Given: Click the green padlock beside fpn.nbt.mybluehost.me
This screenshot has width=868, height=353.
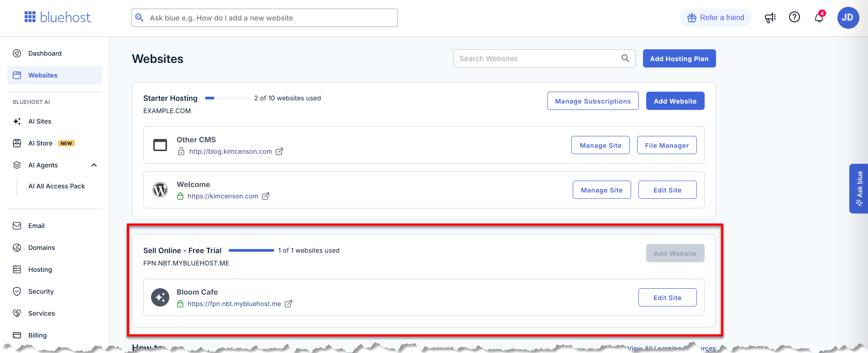Looking at the screenshot, I should (x=180, y=304).
